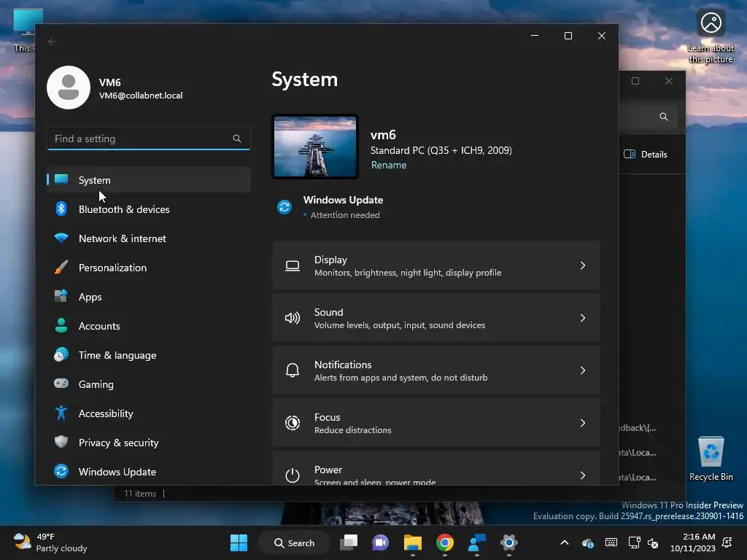
Task: Click the Accessibility figure icon
Action: 61,413
